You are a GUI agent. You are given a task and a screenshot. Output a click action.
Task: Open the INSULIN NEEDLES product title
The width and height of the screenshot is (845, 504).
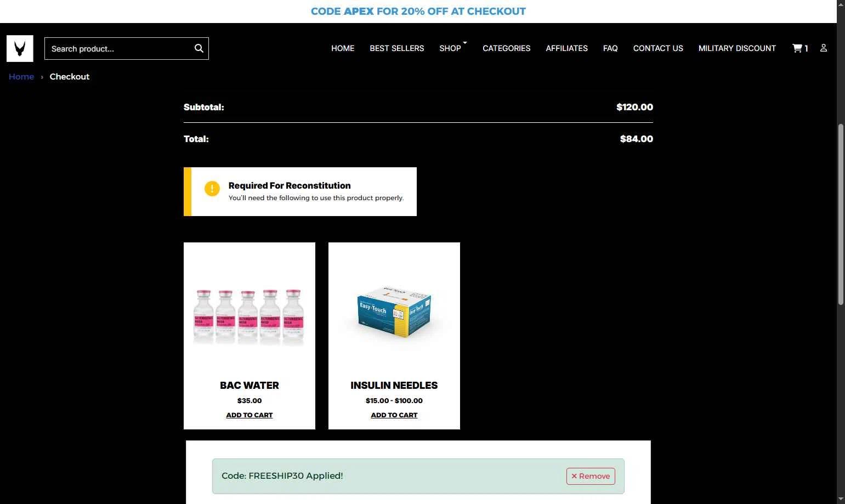(394, 386)
